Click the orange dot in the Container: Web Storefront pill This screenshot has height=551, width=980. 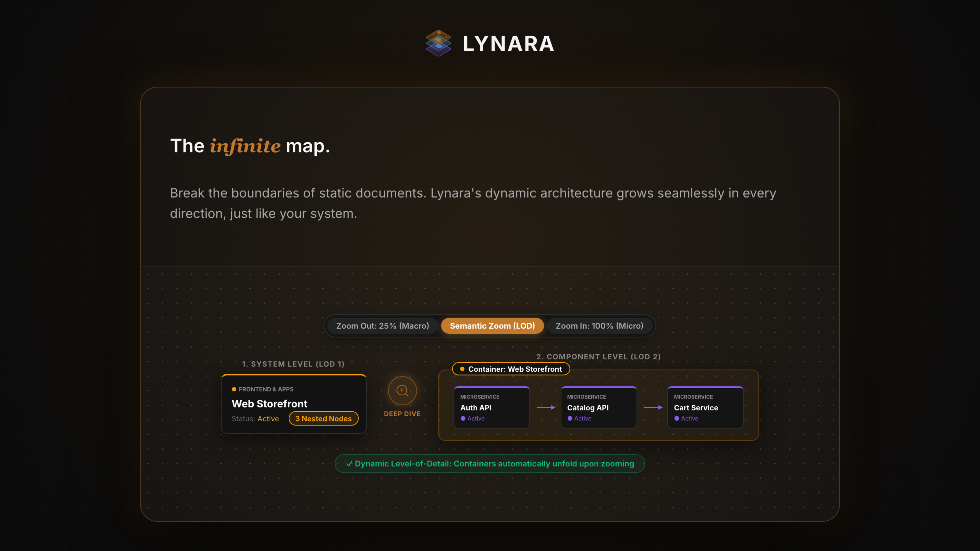tap(462, 369)
